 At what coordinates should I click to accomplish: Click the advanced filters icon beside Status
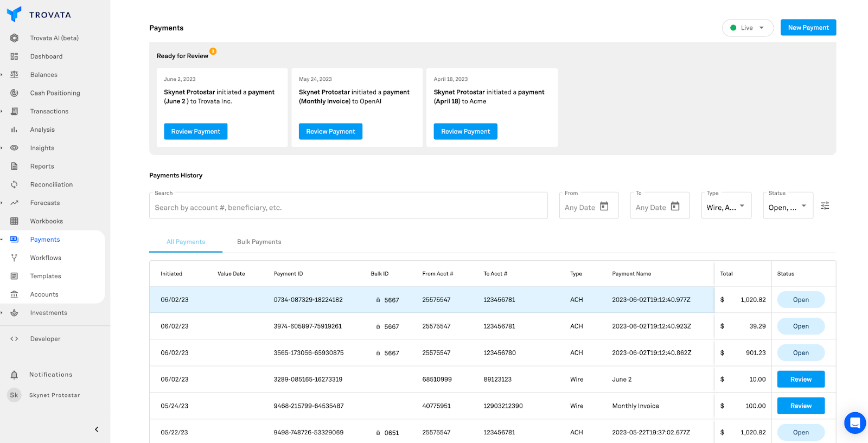tap(825, 206)
